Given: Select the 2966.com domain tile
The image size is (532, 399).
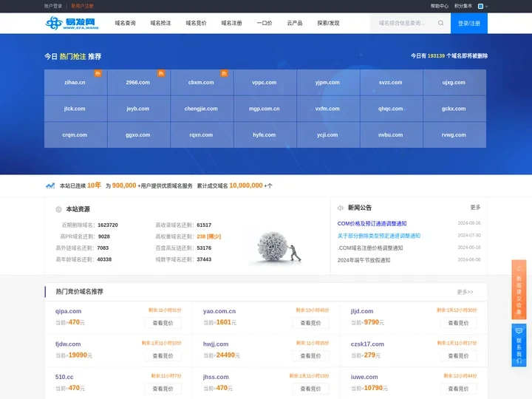Looking at the screenshot, I should [x=138, y=83].
